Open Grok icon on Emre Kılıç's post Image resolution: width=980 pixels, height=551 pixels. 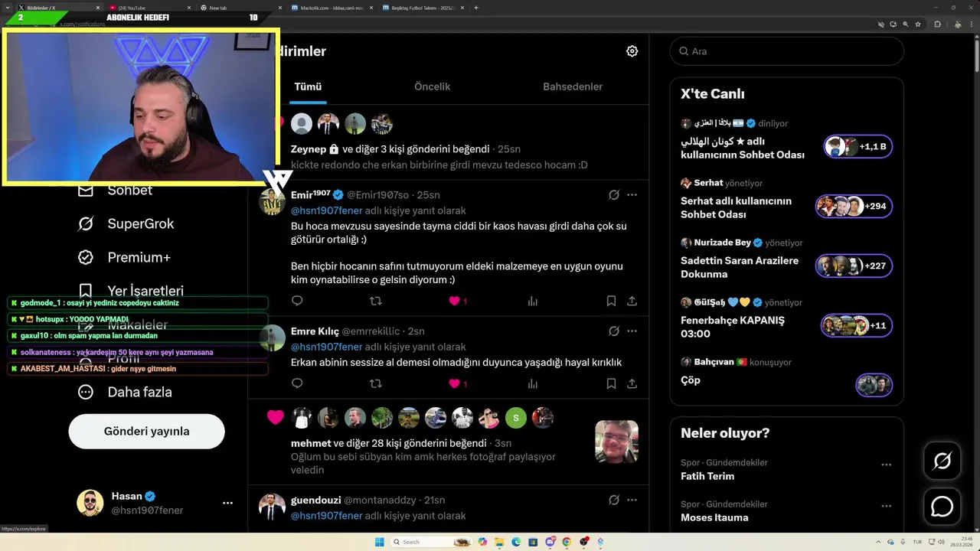[x=613, y=331]
